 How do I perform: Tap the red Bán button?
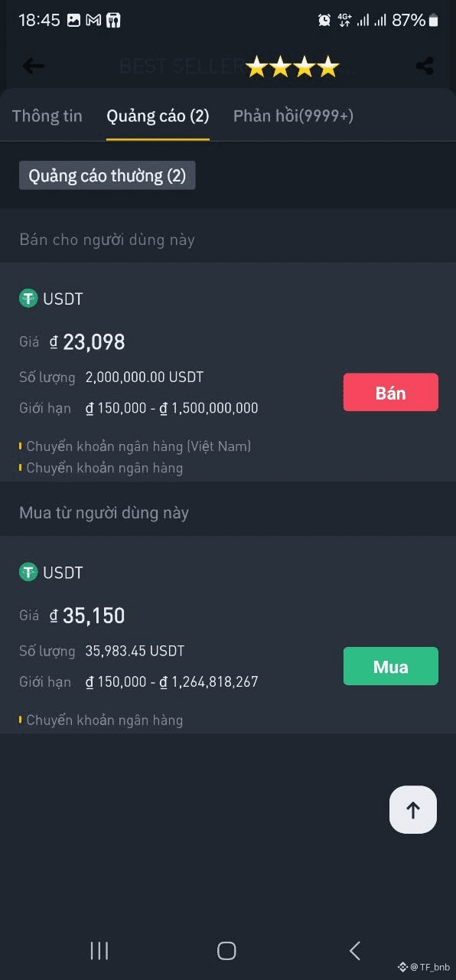[391, 393]
